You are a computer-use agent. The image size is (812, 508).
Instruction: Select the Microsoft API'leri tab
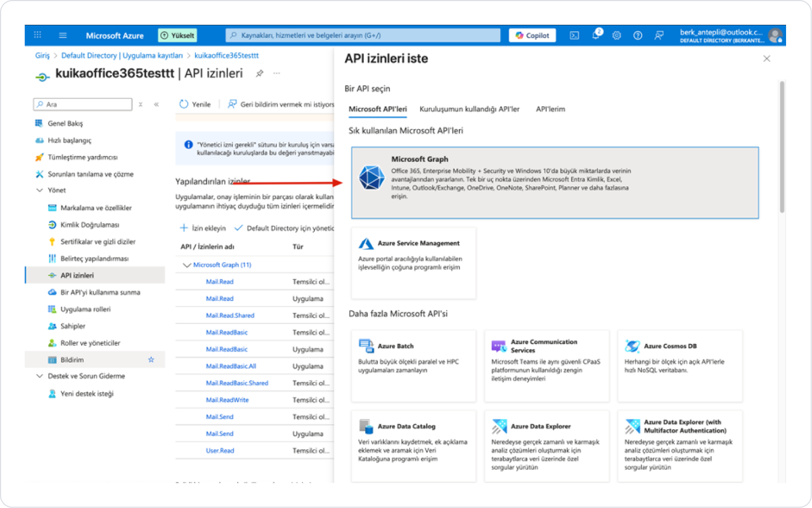click(x=377, y=109)
